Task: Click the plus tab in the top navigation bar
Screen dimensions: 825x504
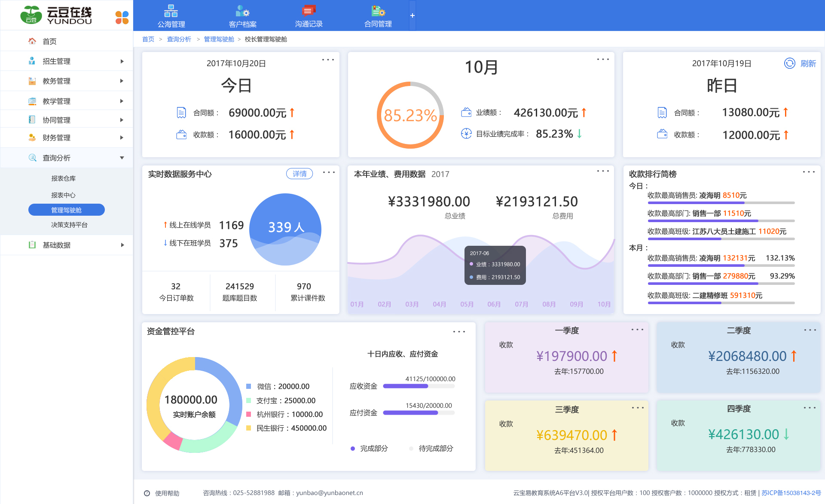Action: (x=412, y=15)
